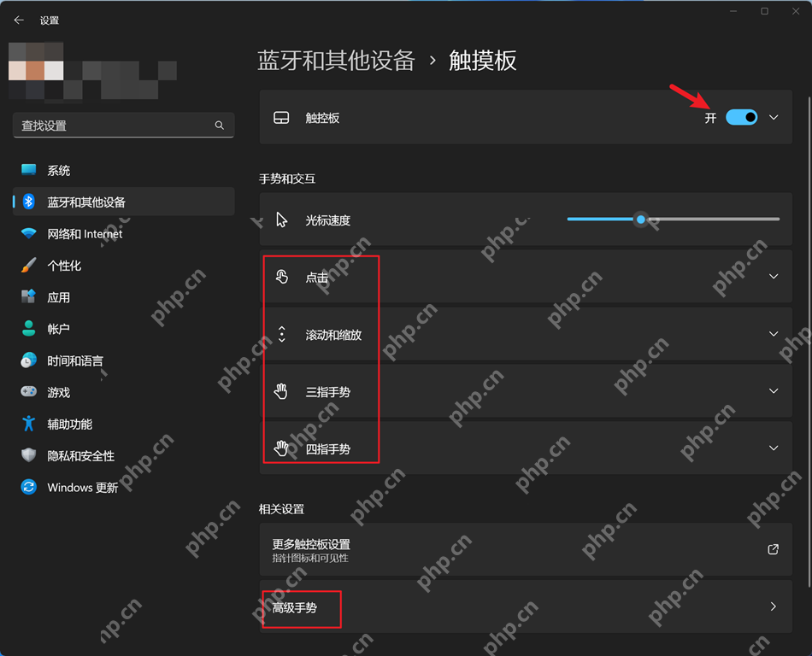Click the back arrow in Settings

pos(19,20)
